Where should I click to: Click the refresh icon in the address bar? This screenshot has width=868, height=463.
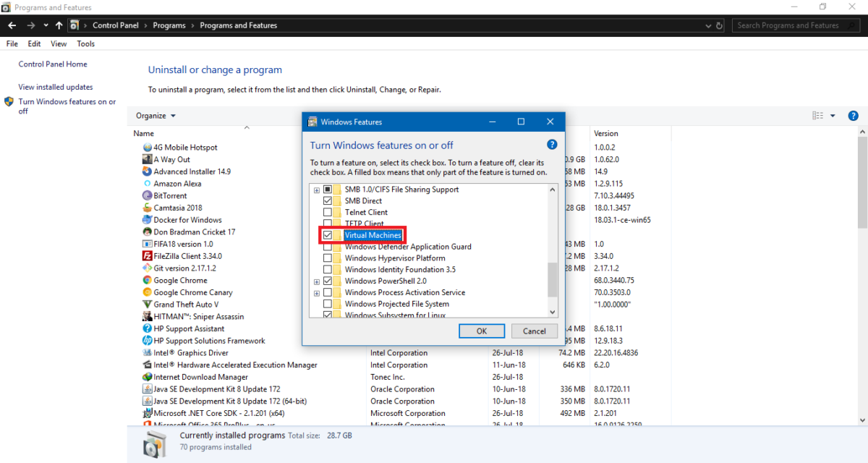(719, 25)
